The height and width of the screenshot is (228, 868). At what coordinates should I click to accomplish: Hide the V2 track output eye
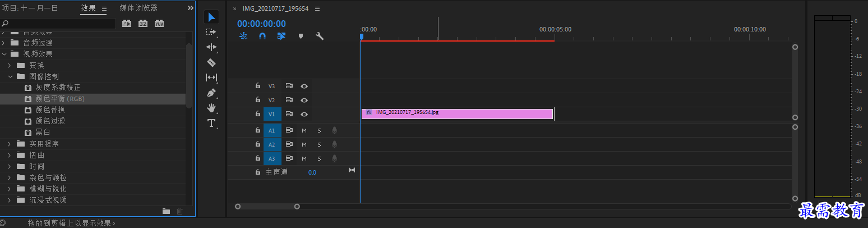pos(304,100)
